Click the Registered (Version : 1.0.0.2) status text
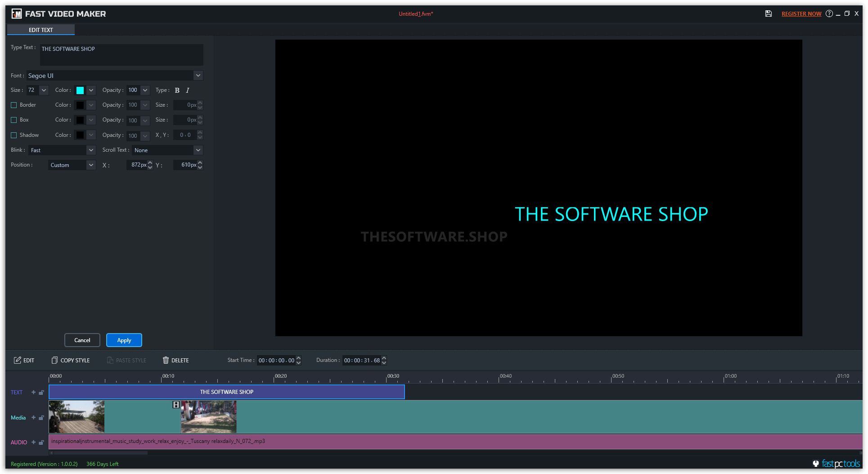The width and height of the screenshot is (868, 474). pos(44,464)
